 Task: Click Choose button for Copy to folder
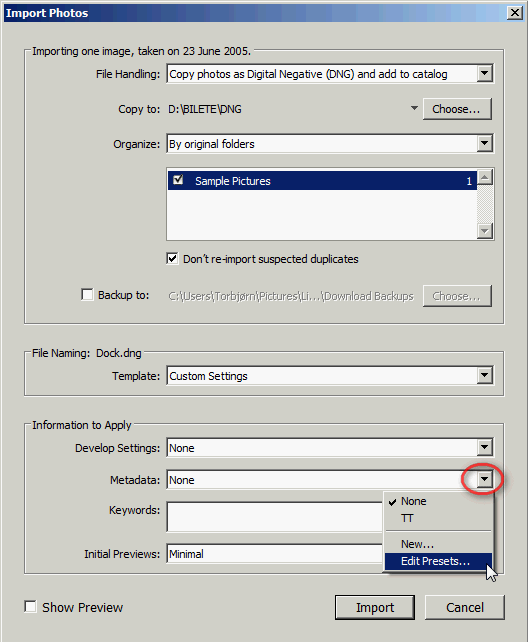coord(457,109)
